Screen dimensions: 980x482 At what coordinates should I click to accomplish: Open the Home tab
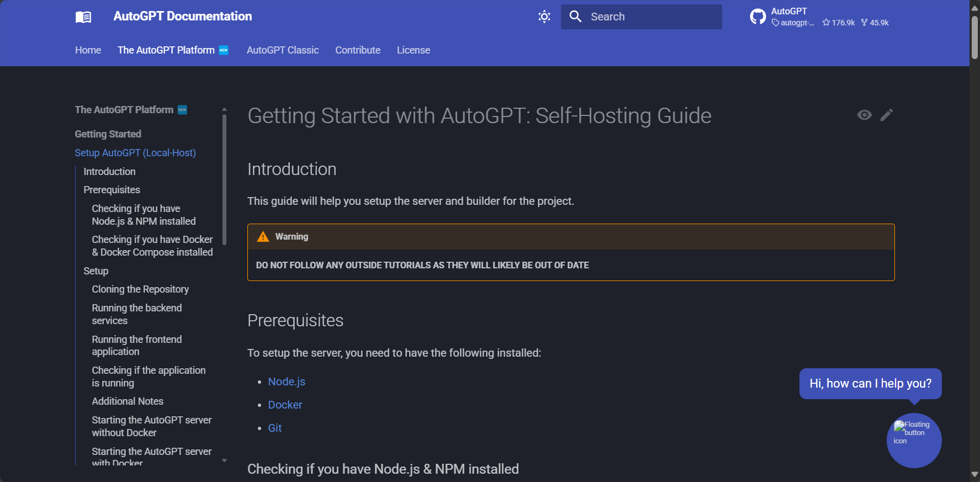coord(88,50)
